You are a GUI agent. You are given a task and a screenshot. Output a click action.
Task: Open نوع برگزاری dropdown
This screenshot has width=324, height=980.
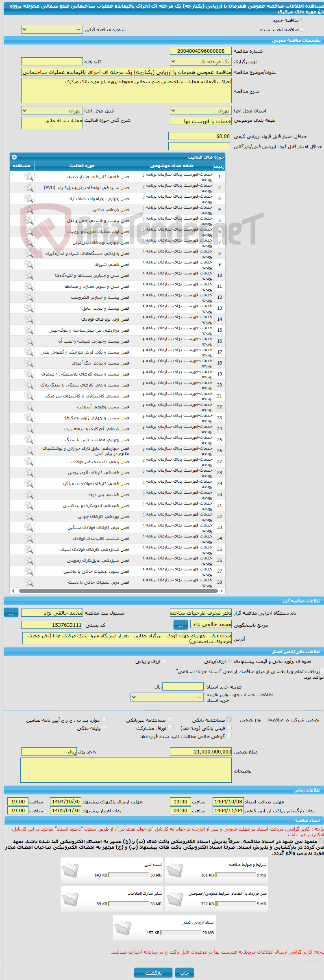[x=201, y=61]
